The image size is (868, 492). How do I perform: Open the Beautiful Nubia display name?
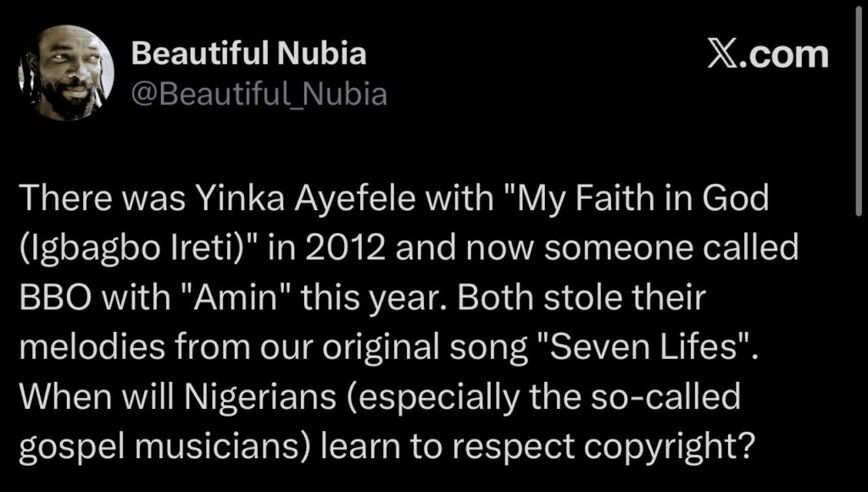[249, 54]
